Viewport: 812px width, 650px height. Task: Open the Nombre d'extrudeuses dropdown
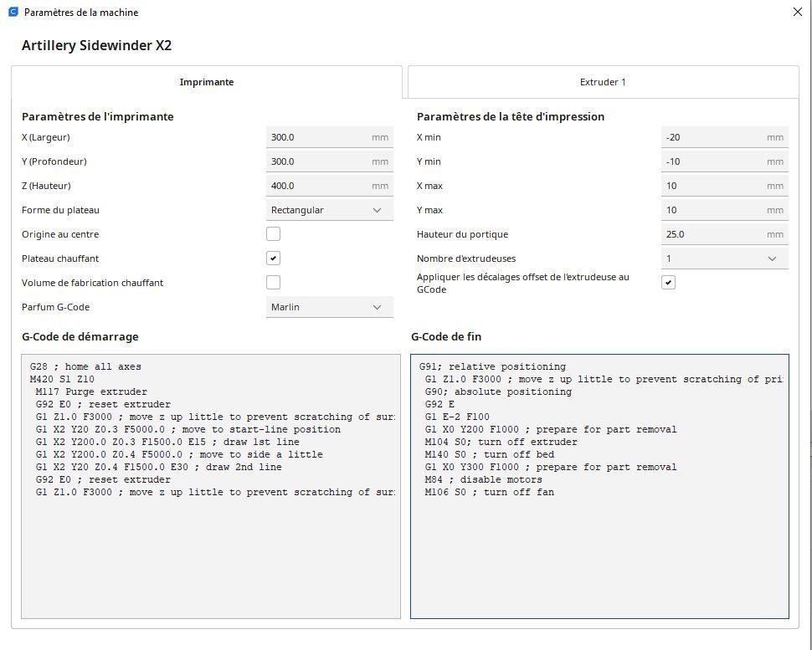724,258
